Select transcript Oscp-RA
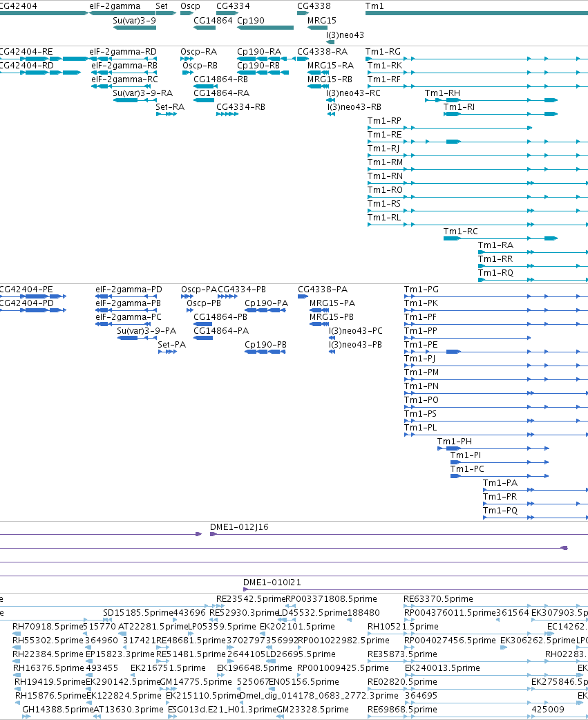This screenshot has height=720, width=588. [199, 52]
